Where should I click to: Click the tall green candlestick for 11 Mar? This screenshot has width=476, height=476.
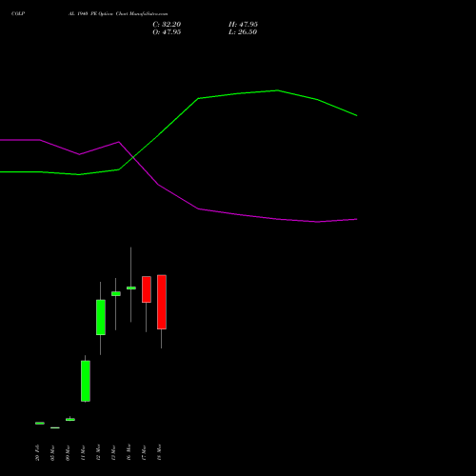tap(86, 381)
